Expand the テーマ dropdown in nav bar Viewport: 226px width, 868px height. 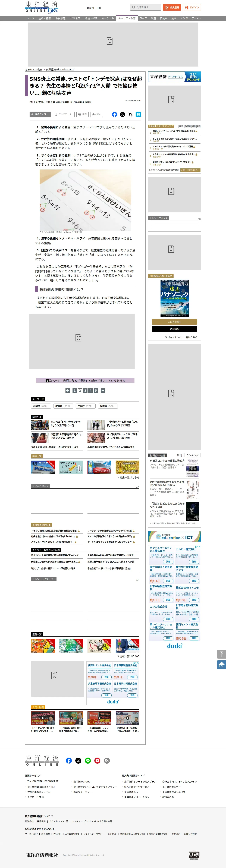click(x=197, y=18)
